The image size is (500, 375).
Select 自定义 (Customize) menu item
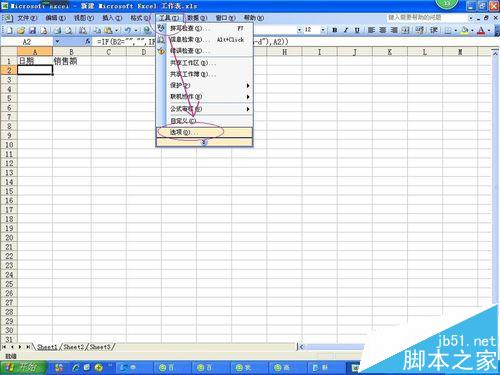pyautogui.click(x=204, y=121)
